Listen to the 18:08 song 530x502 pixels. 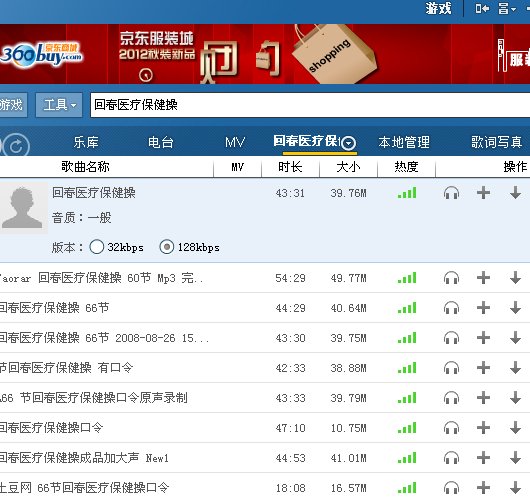click(x=451, y=488)
